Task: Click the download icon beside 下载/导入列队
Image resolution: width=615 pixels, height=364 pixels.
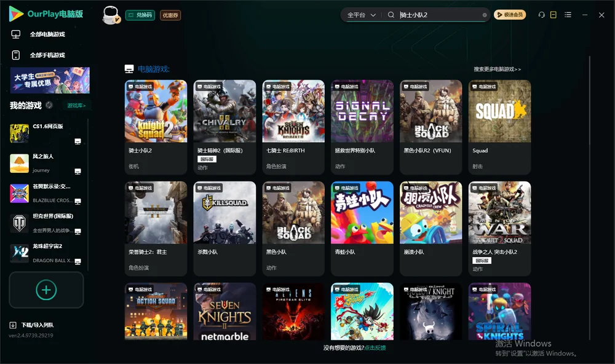Action: tap(13, 325)
